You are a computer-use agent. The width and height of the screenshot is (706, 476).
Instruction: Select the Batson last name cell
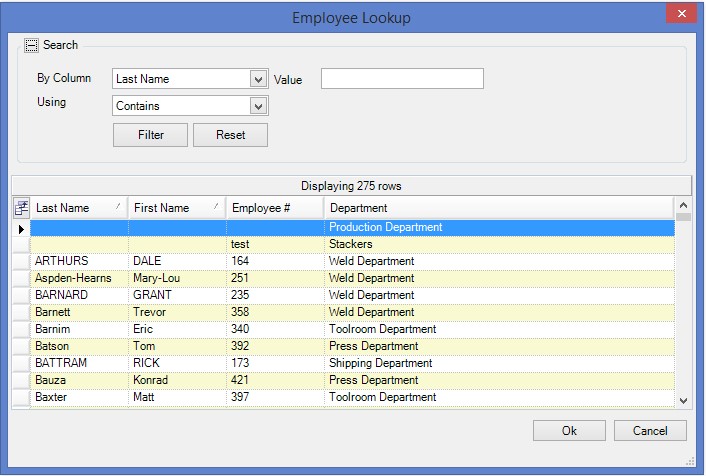tap(79, 346)
